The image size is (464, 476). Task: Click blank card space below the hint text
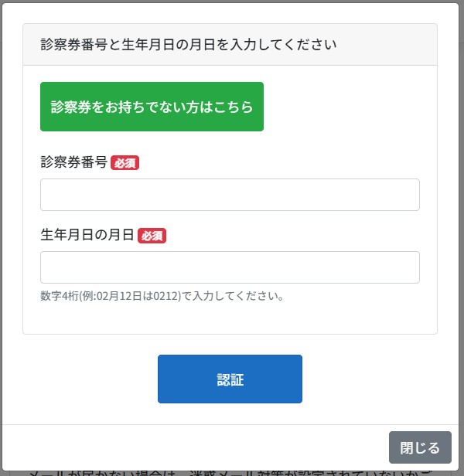230,318
